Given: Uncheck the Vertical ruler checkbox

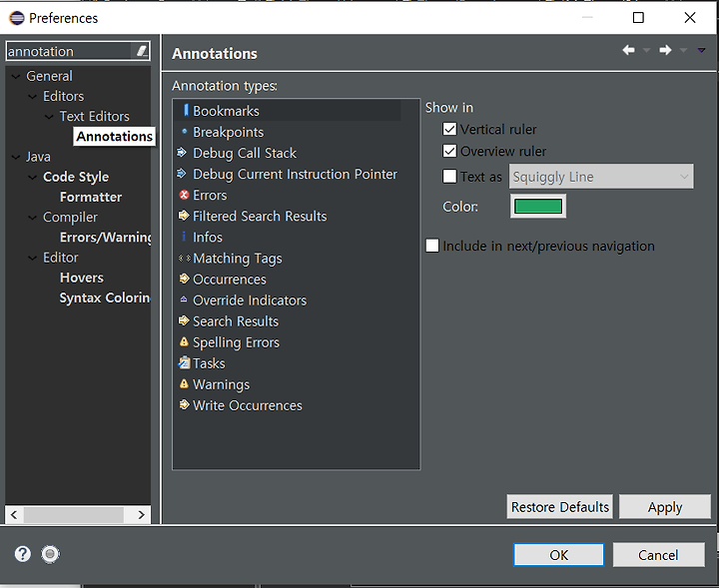Looking at the screenshot, I should point(449,129).
